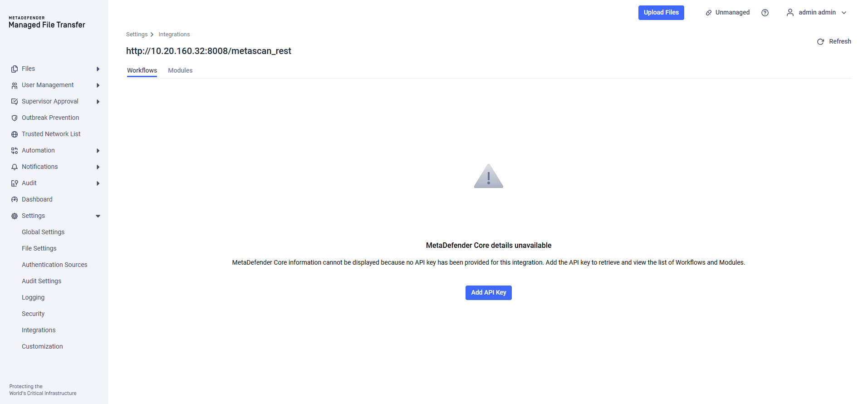Click the Add API Key button
The height and width of the screenshot is (404, 868).
[489, 293]
